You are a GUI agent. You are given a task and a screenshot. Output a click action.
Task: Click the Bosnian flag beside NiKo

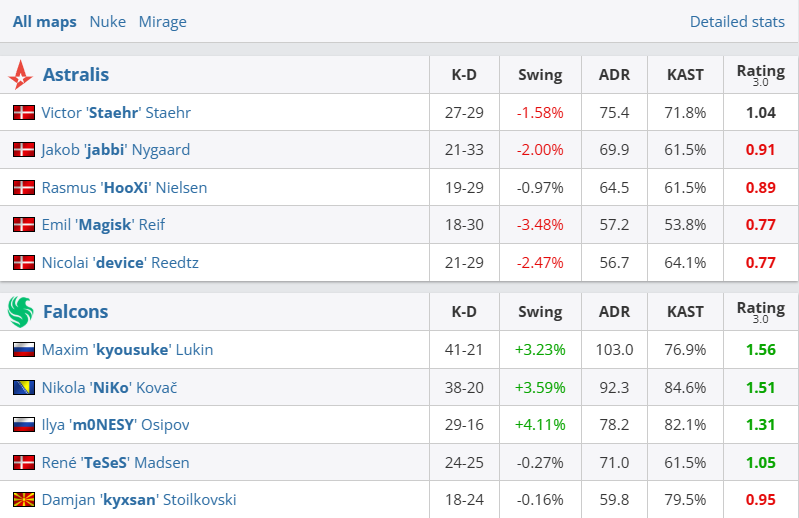tap(24, 387)
